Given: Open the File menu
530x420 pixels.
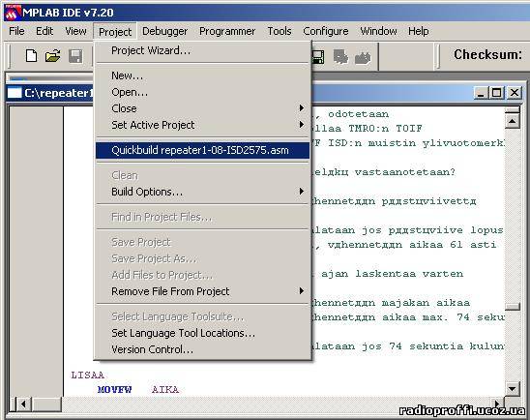Looking at the screenshot, I should click(x=16, y=31).
